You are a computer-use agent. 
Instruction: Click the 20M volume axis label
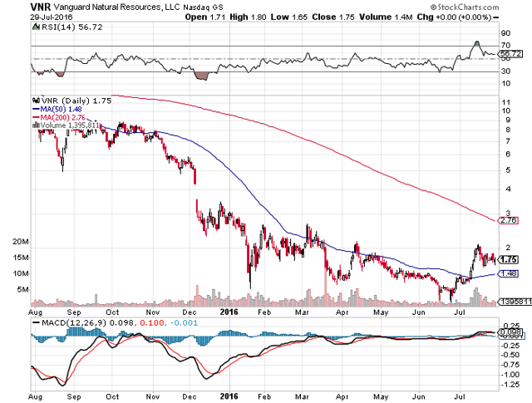tap(20, 242)
